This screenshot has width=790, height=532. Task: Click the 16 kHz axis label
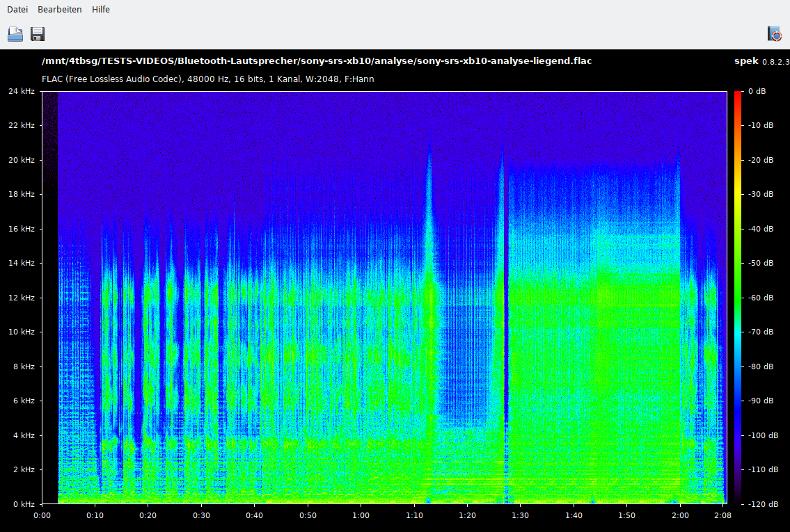tap(21, 229)
